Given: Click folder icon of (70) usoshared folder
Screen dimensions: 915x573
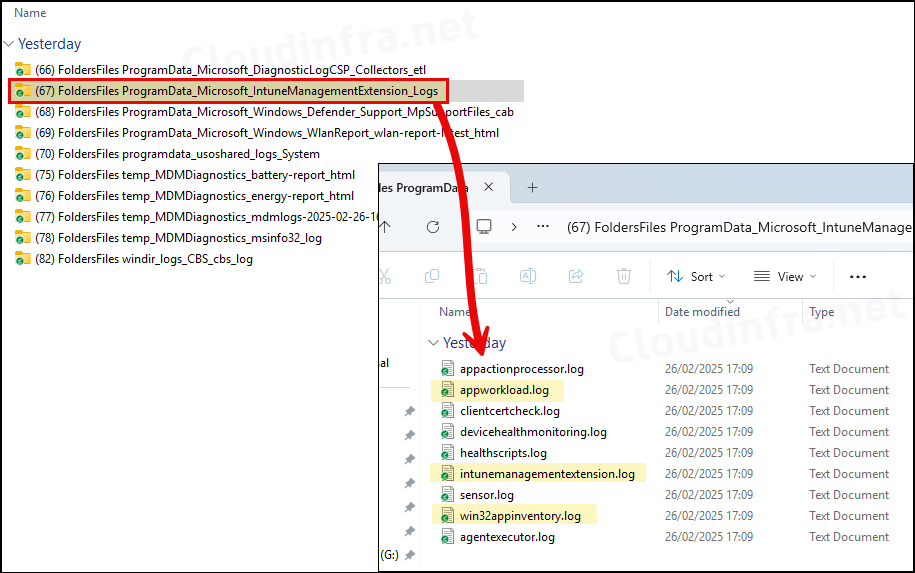Looking at the screenshot, I should pyautogui.click(x=22, y=153).
